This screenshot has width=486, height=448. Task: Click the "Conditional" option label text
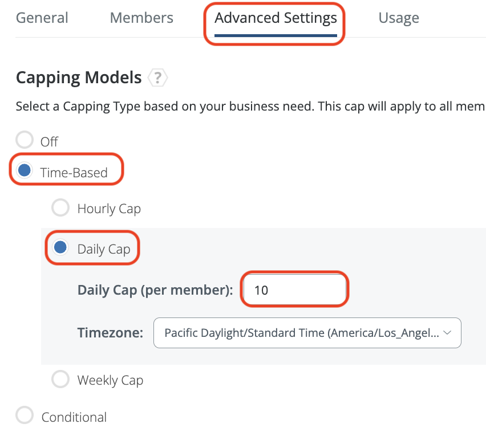coord(74,417)
